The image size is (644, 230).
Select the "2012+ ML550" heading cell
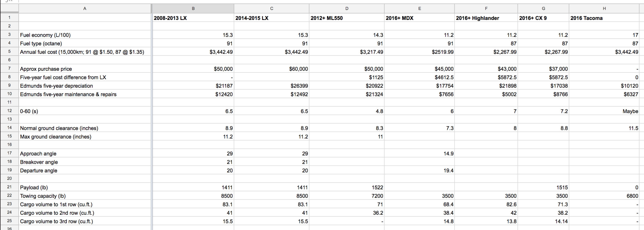[347, 18]
